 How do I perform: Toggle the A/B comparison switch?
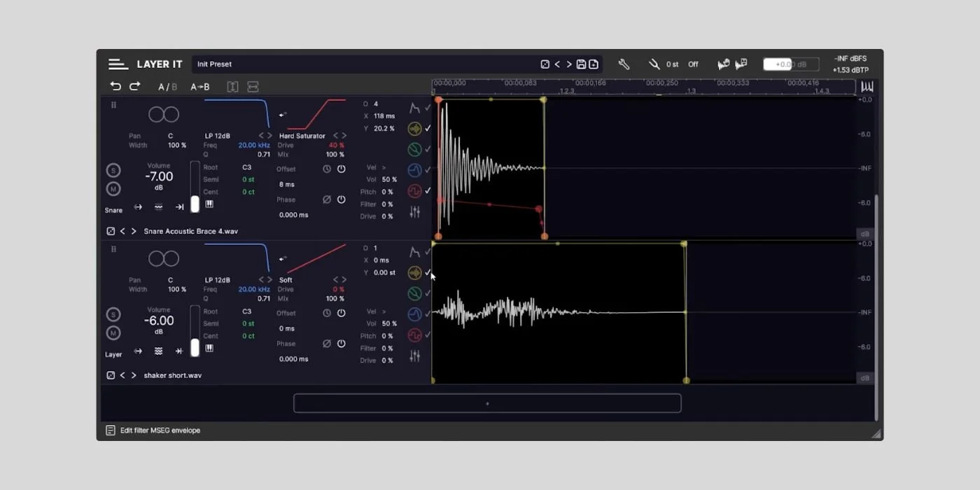point(167,87)
